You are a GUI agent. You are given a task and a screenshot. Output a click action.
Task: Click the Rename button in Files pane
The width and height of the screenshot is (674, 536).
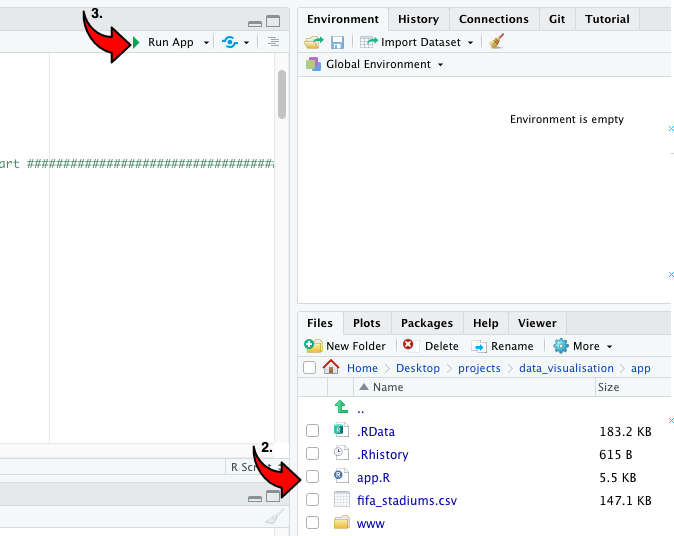point(502,346)
